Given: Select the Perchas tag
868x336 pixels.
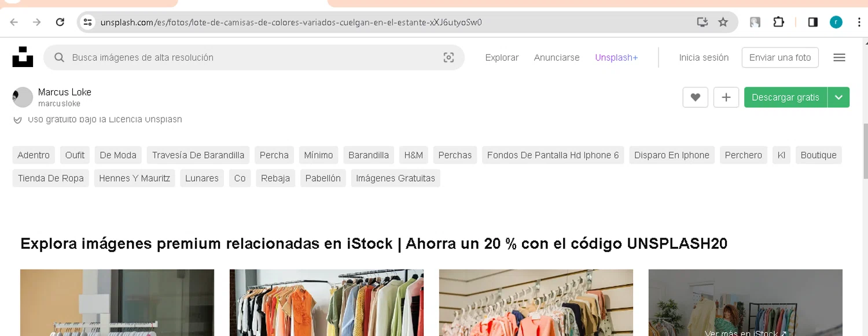Looking at the screenshot, I should (455, 155).
